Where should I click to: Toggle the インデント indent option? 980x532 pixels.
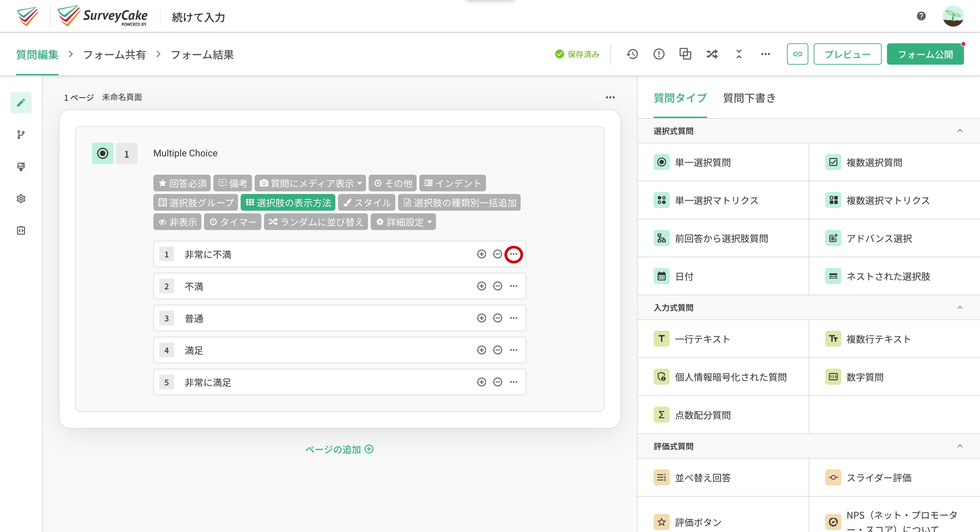coord(453,183)
